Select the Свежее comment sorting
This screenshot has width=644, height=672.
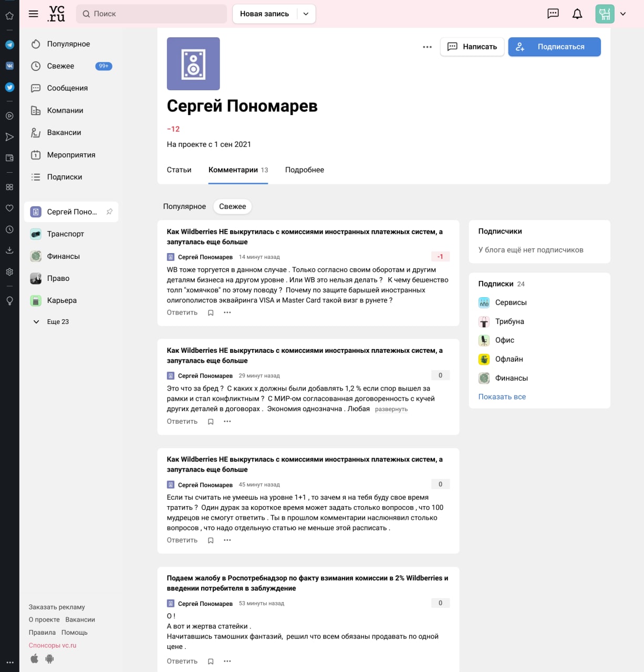coord(233,207)
